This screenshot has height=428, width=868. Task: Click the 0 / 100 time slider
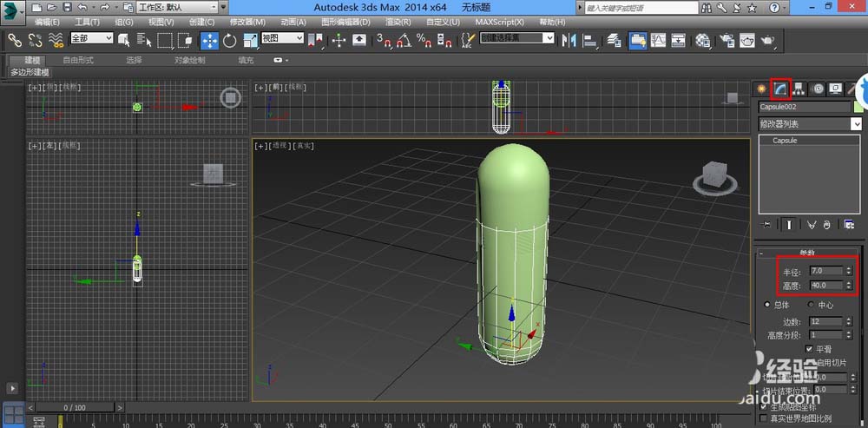coord(75,407)
